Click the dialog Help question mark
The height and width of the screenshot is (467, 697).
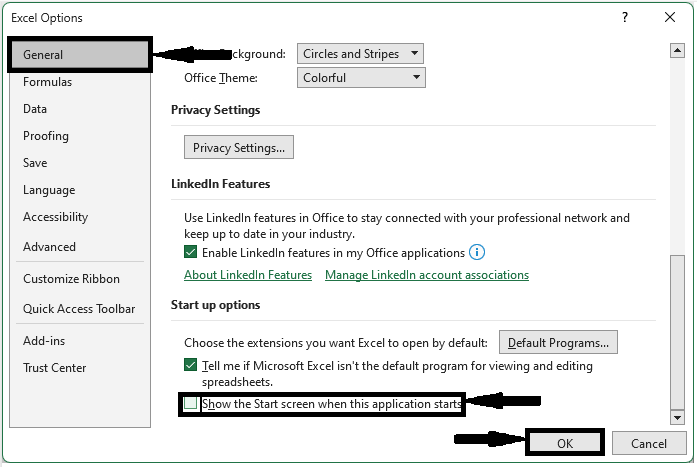pos(625,17)
